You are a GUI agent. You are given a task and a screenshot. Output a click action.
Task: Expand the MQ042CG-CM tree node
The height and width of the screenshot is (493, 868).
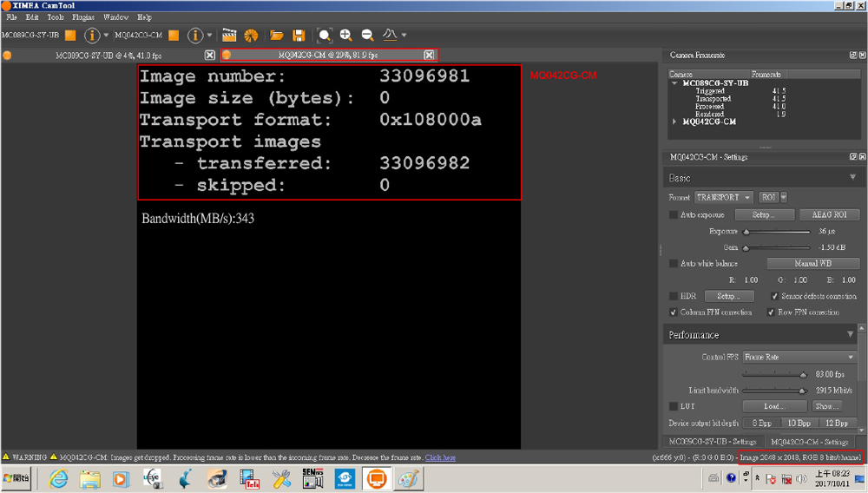tap(676, 122)
